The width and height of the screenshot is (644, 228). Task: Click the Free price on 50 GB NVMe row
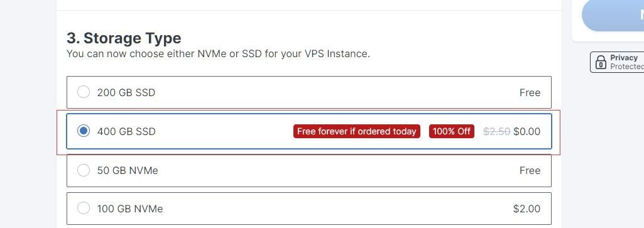tap(530, 170)
